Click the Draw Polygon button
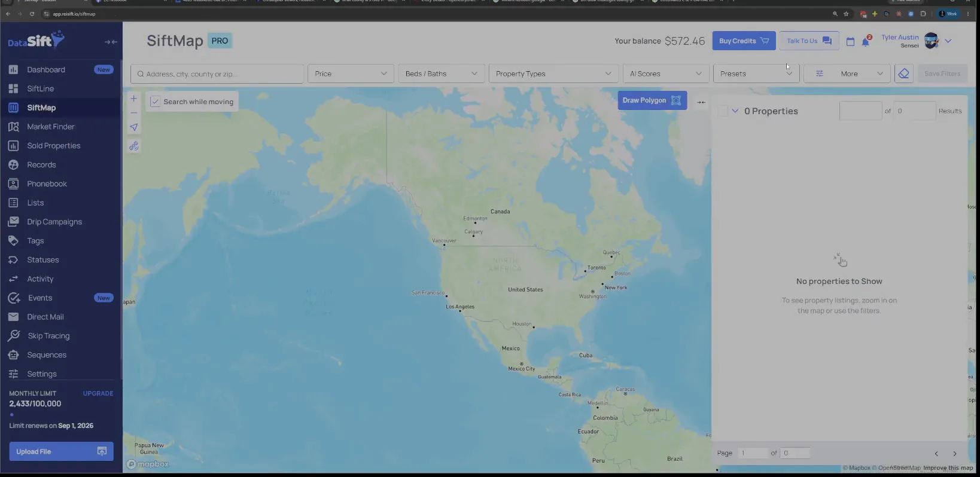The image size is (980, 477). 652,100
